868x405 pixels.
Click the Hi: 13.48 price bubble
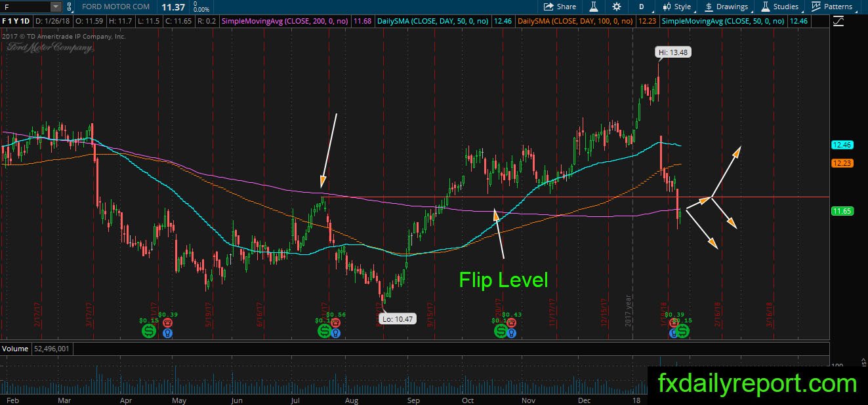click(x=674, y=52)
